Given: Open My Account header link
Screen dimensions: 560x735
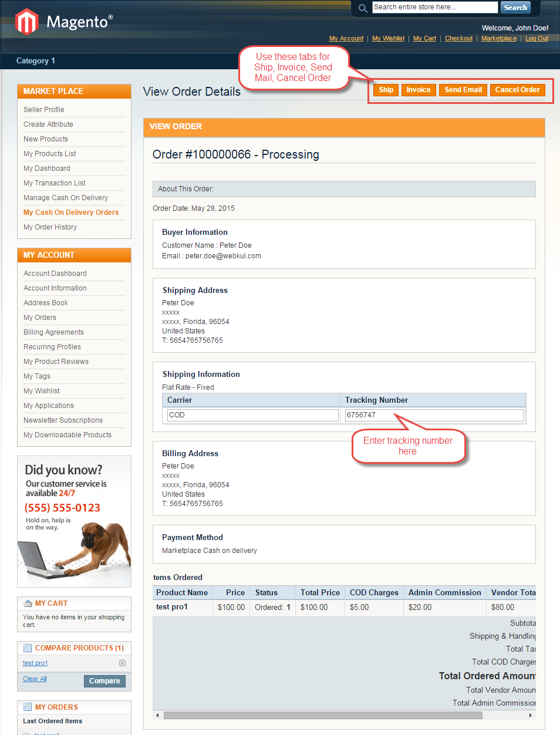Looking at the screenshot, I should 346,39.
